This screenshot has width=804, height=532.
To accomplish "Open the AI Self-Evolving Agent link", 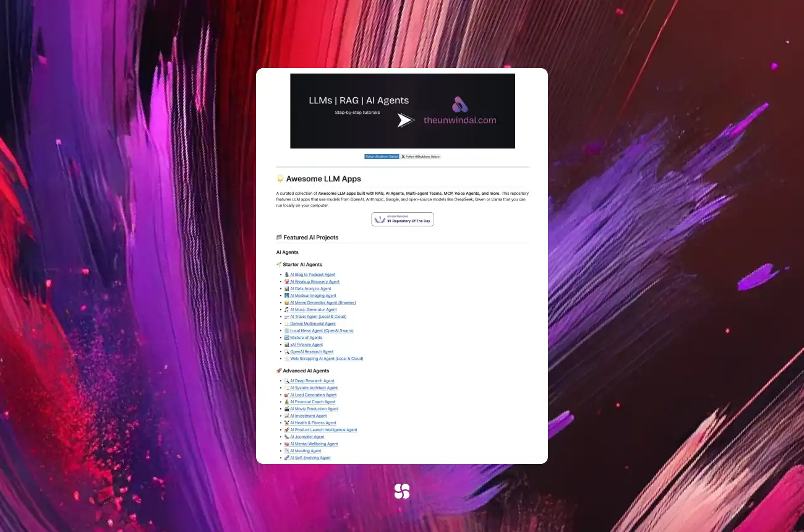I will click(x=307, y=458).
